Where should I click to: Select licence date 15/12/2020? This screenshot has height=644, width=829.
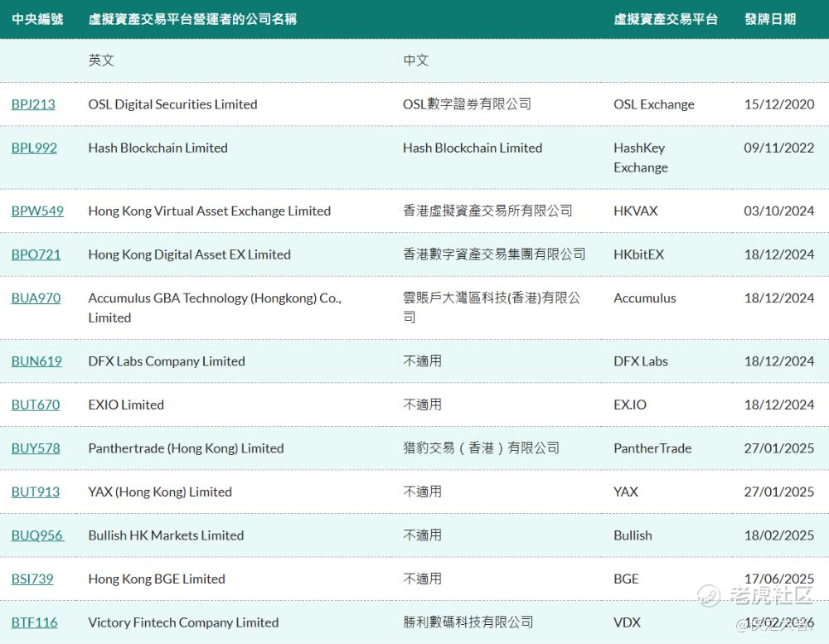pos(779,104)
